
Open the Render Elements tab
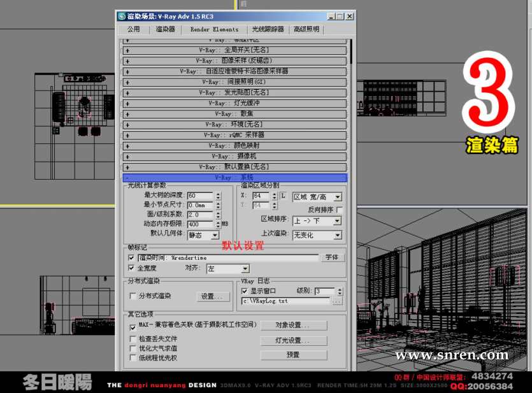click(x=215, y=29)
